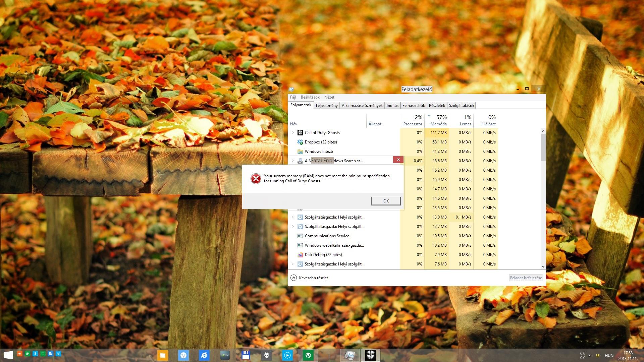This screenshot has width=644, height=362.
Task: Switch to the Alkalmazáselőzmények tab
Action: click(362, 106)
